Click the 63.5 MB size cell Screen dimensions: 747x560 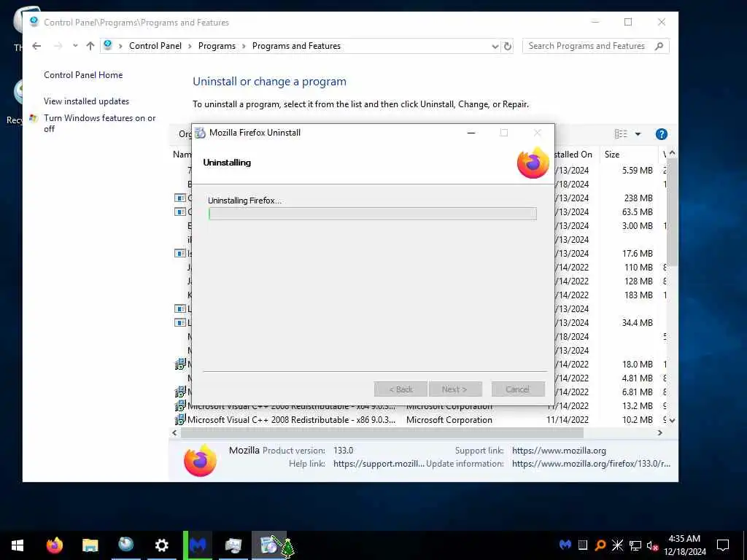(x=637, y=212)
